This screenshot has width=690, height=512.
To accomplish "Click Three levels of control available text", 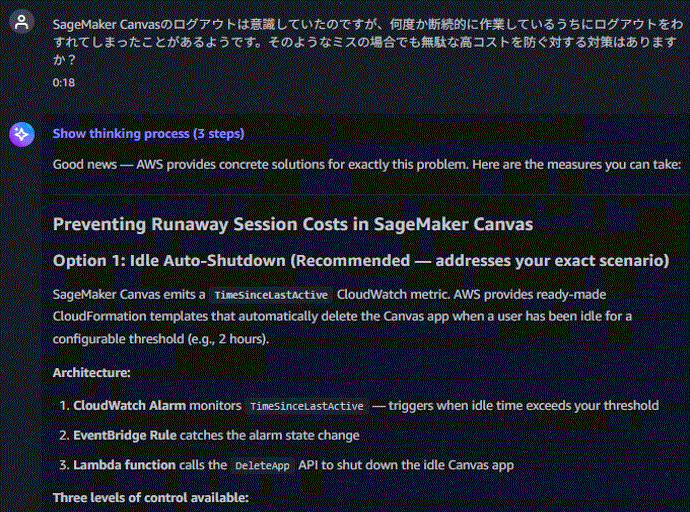I will coord(150,497).
